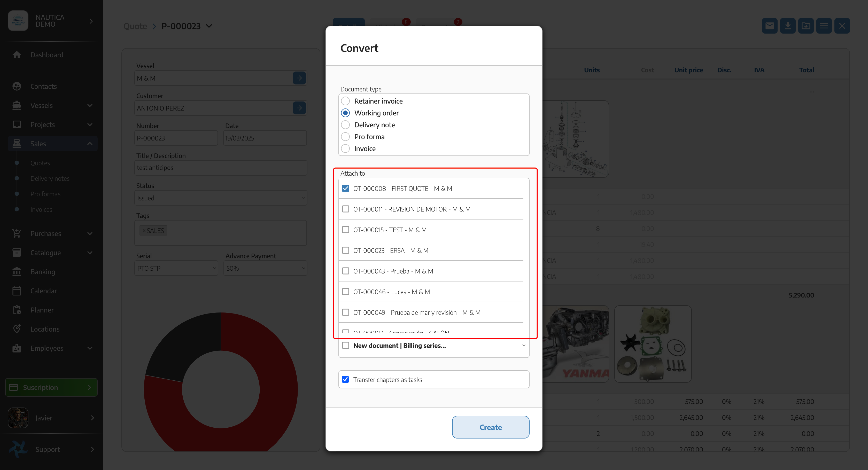868x470 pixels.
Task: Expand the Catalogue menu chevron
Action: pyautogui.click(x=90, y=252)
